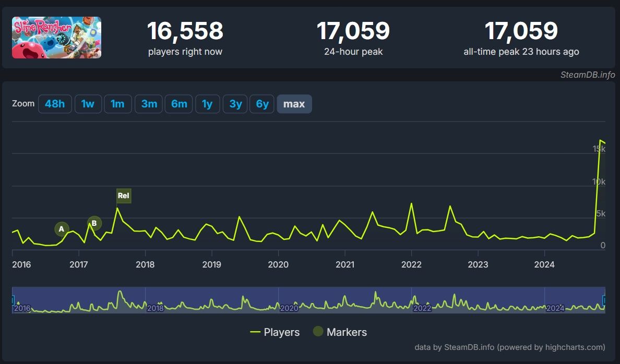Select the 48h zoom range
This screenshot has height=364, width=620.
(55, 104)
